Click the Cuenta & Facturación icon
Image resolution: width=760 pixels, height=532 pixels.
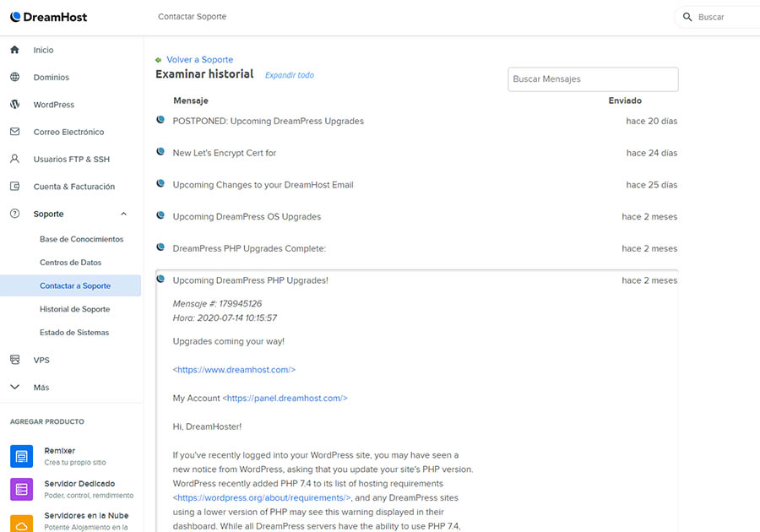pyautogui.click(x=14, y=187)
